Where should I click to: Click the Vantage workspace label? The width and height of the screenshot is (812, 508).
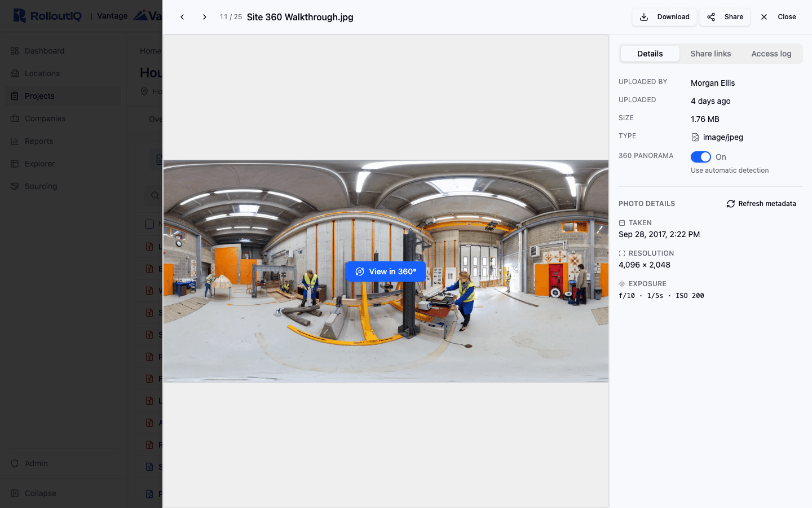click(x=112, y=16)
